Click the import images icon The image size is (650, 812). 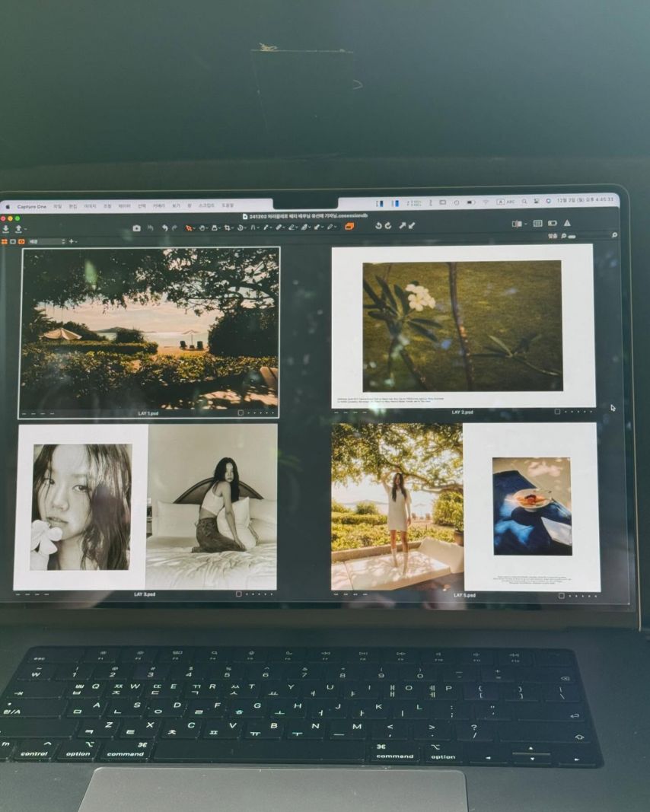[5, 228]
